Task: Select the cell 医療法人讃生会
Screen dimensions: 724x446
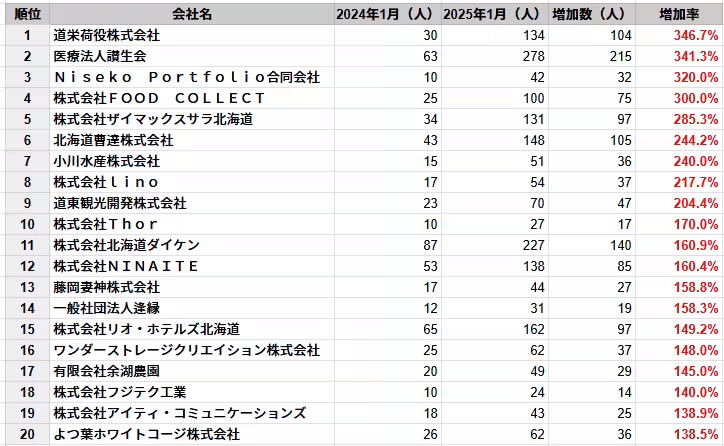Action: coord(192,56)
